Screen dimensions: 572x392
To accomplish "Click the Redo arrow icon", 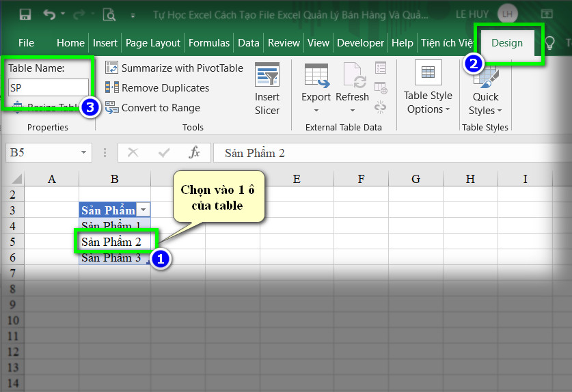I will click(79, 14).
